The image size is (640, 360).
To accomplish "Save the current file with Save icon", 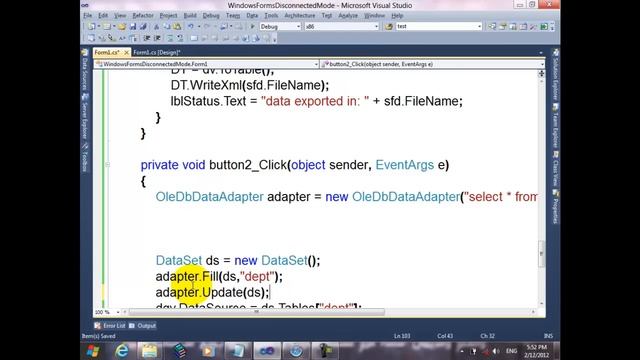I will 133,27.
